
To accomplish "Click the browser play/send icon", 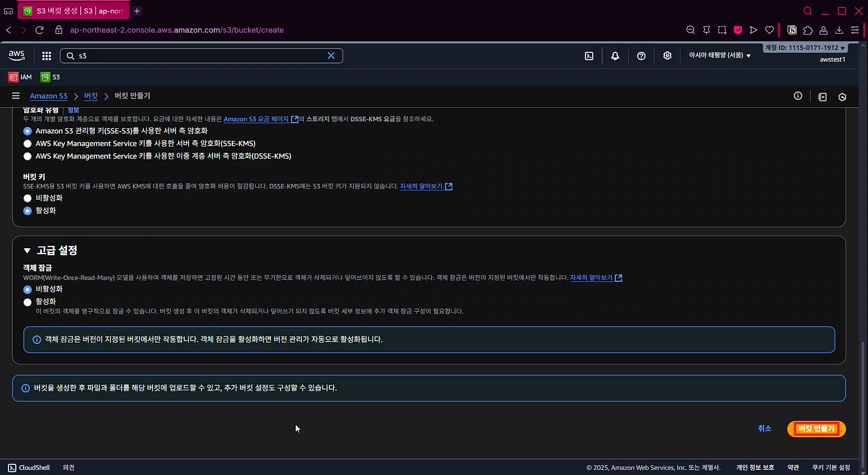I will tap(753, 30).
